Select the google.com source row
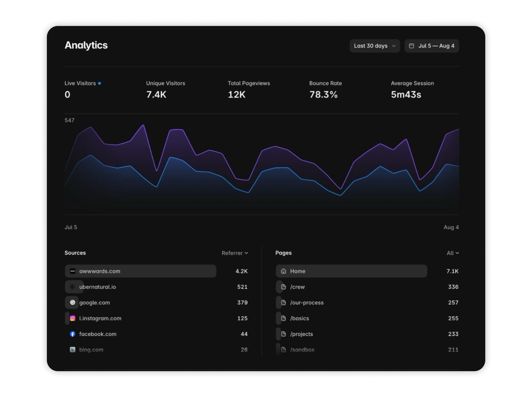 click(156, 302)
